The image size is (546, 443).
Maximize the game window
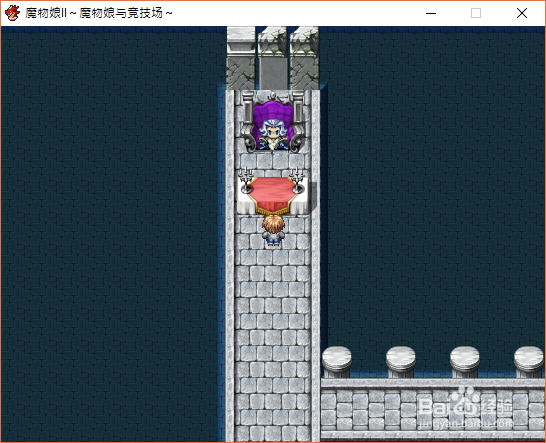[476, 13]
